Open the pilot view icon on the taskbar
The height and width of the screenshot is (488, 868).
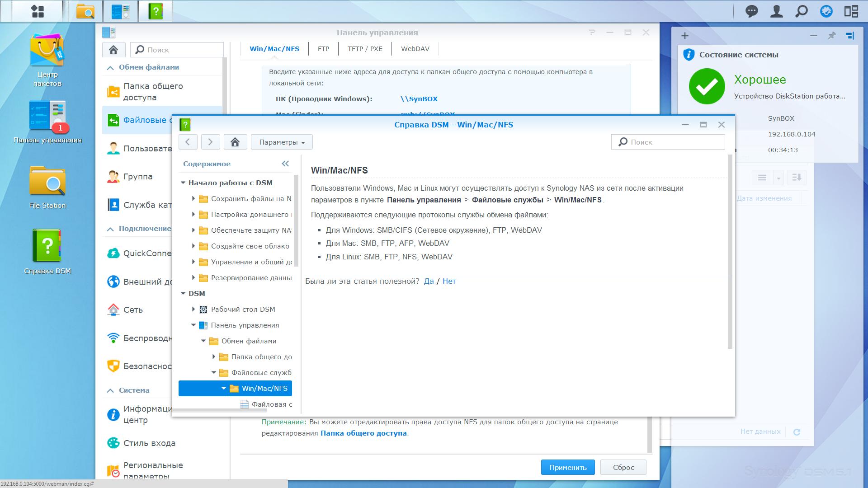coord(851,11)
